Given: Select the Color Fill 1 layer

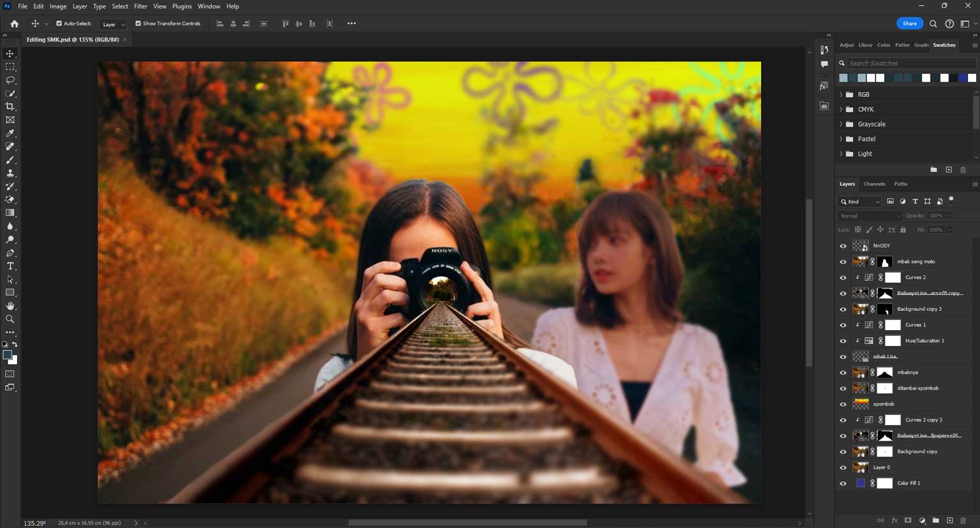Looking at the screenshot, I should 908,483.
